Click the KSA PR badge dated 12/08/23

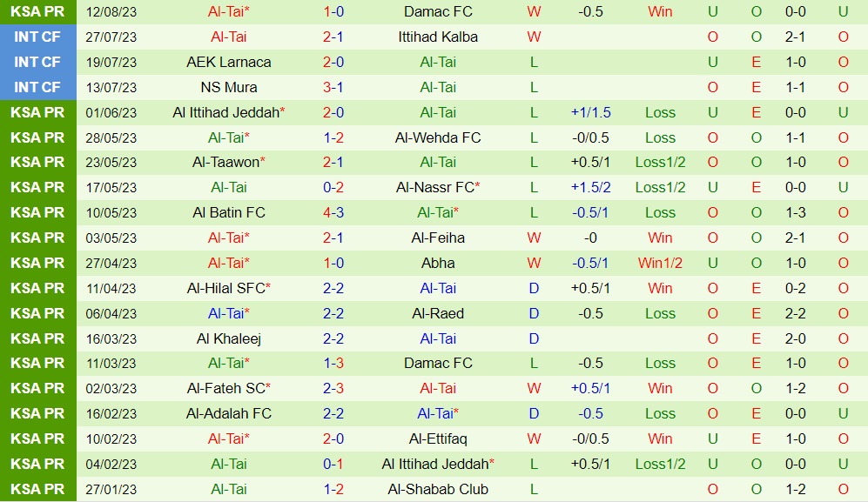(38, 12)
